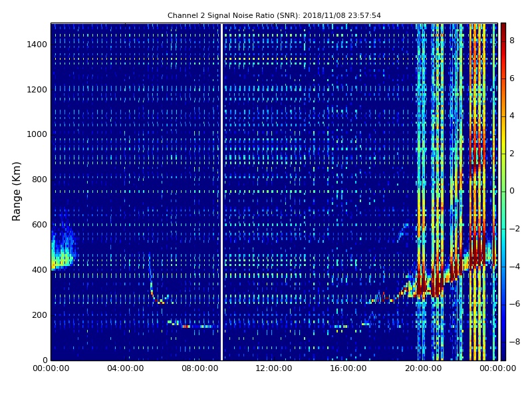
Task: Click the 20:00:00 time axis label
Action: 423,368
